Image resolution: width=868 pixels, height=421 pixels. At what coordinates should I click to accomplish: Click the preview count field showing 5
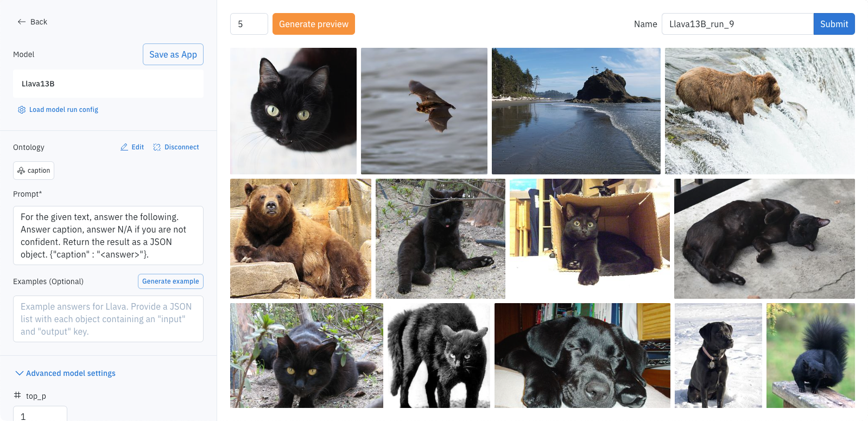[249, 24]
